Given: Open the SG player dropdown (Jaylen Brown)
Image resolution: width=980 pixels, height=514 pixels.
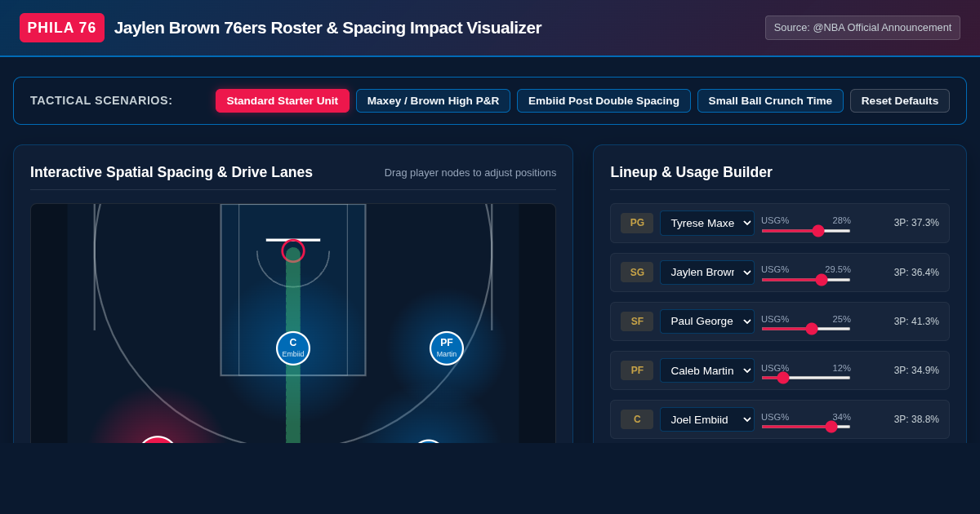Looking at the screenshot, I should tap(707, 272).
